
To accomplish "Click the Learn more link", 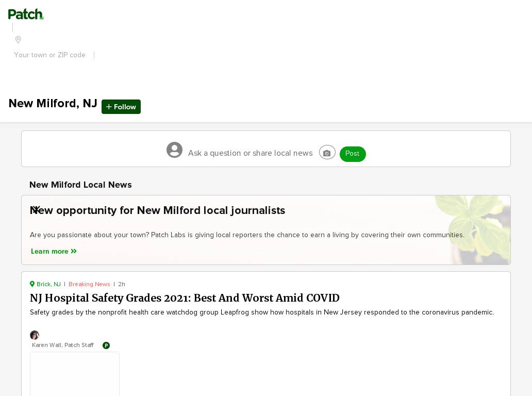I will pyautogui.click(x=49, y=252).
